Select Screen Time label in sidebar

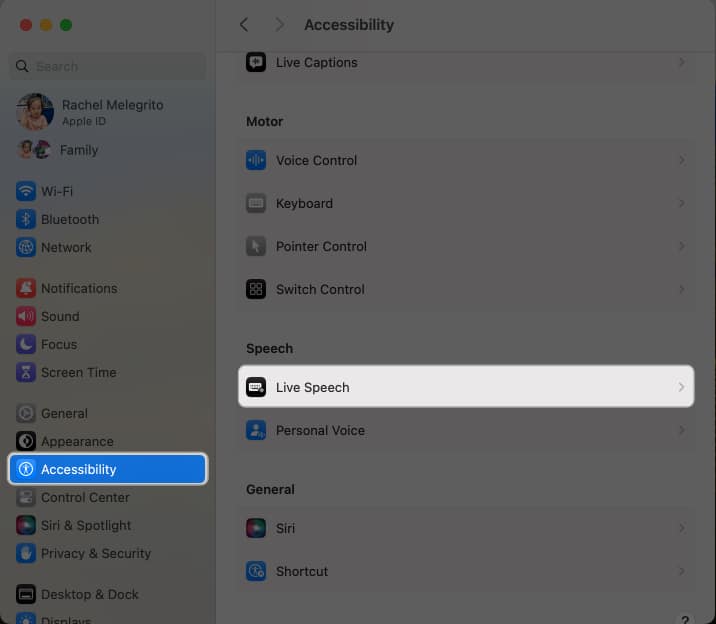coord(79,372)
